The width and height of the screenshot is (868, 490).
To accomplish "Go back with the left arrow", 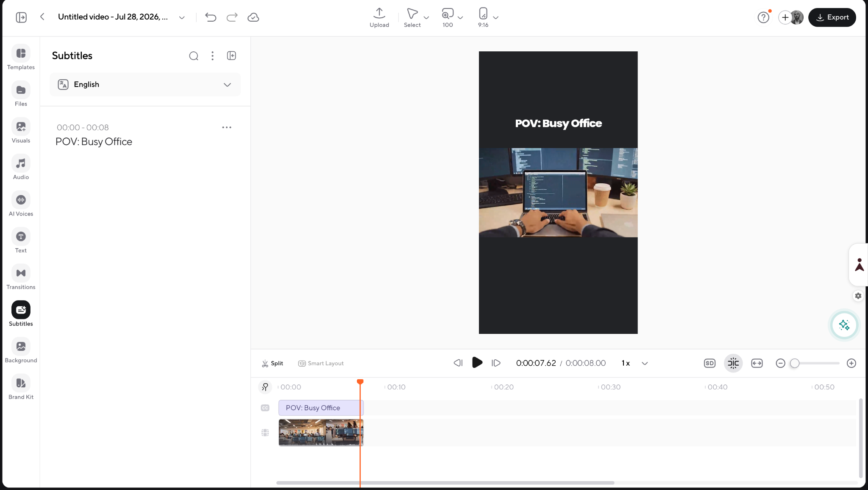I will (x=42, y=17).
